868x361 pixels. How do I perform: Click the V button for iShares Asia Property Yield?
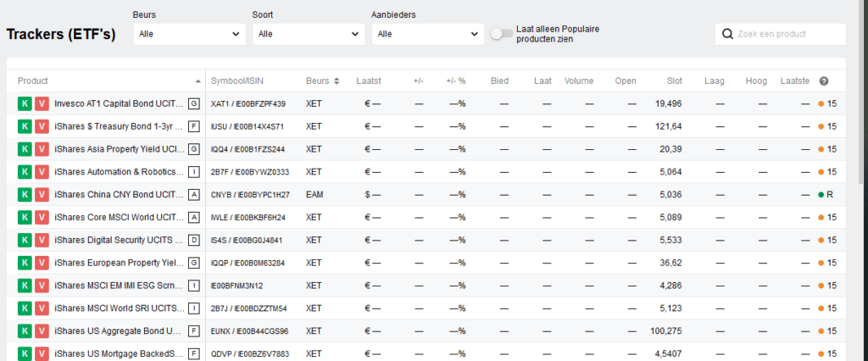(x=42, y=149)
